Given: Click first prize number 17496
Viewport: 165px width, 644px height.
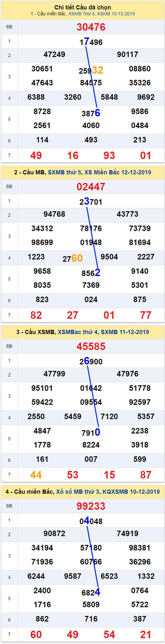Looking at the screenshot, I should [91, 42].
